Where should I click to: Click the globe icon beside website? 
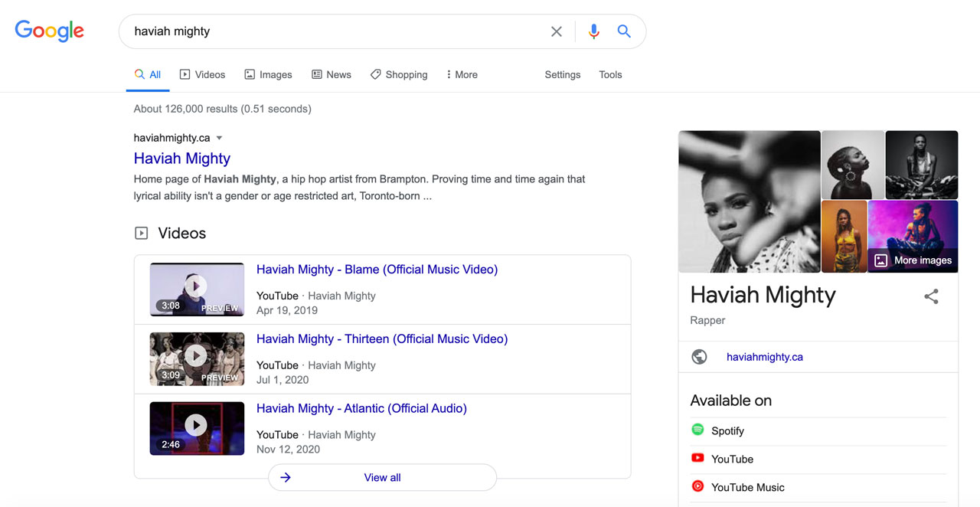coord(699,357)
